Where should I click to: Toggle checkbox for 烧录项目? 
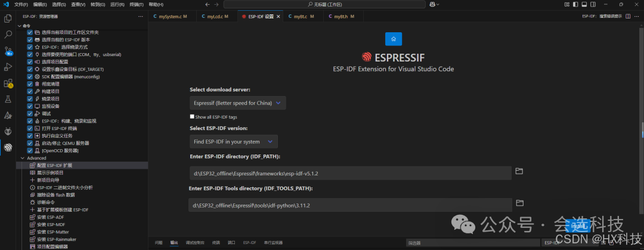(30, 99)
